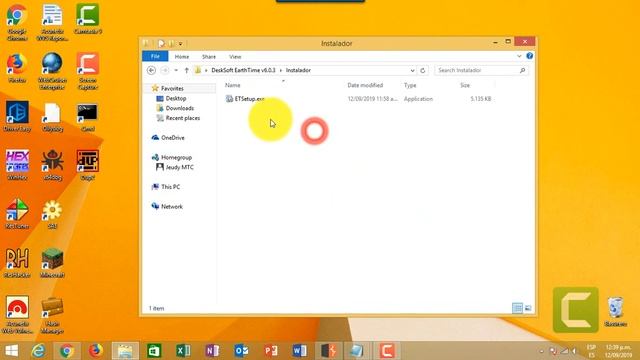Launch OneNote from the taskbar
The height and width of the screenshot is (360, 640).
(212, 351)
